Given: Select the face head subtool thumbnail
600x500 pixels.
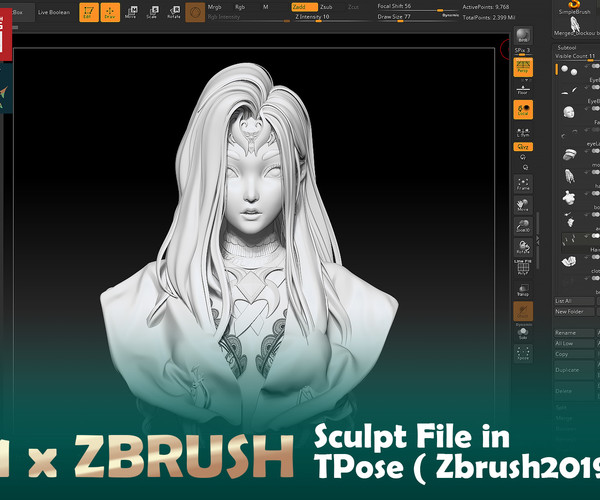Looking at the screenshot, I should [x=569, y=112].
